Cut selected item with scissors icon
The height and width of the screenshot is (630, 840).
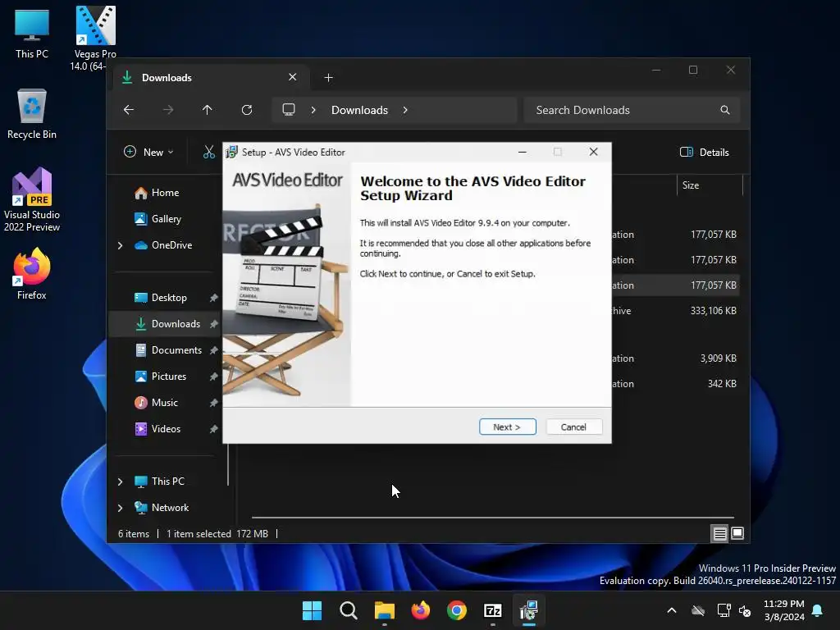(x=209, y=152)
